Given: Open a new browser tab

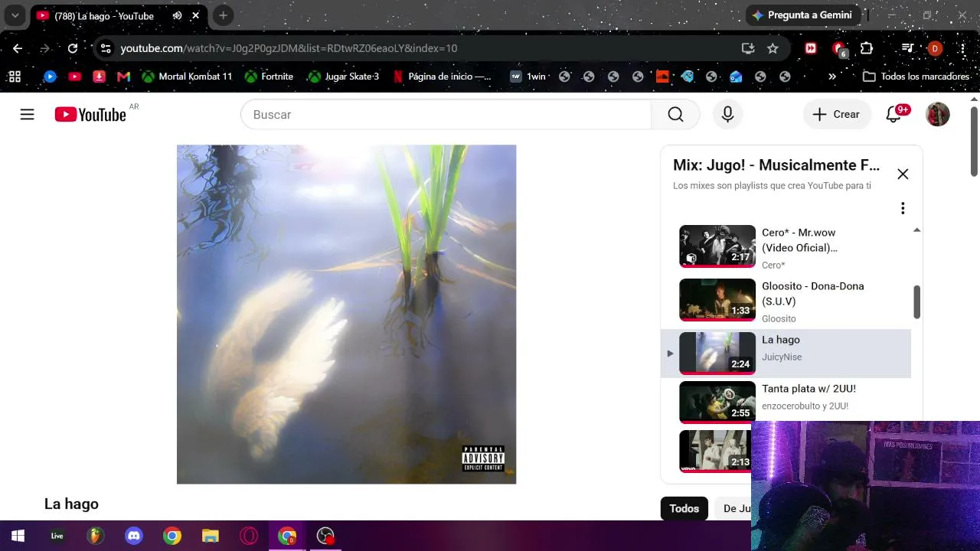Looking at the screenshot, I should pyautogui.click(x=223, y=15).
